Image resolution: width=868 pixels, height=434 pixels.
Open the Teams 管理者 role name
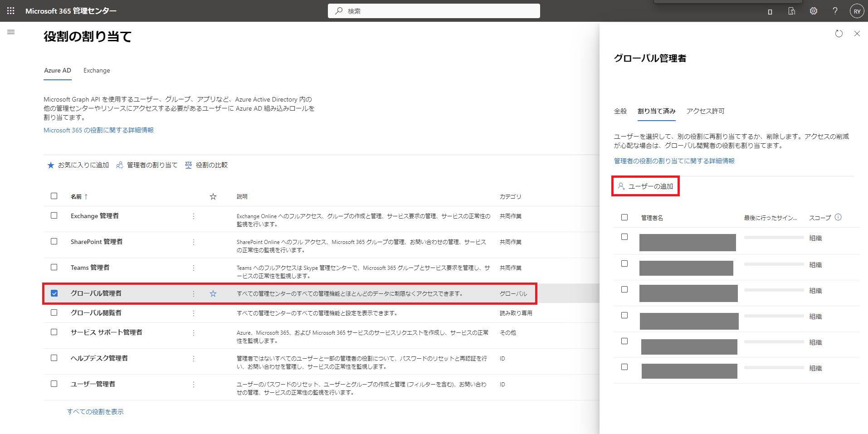(x=90, y=268)
